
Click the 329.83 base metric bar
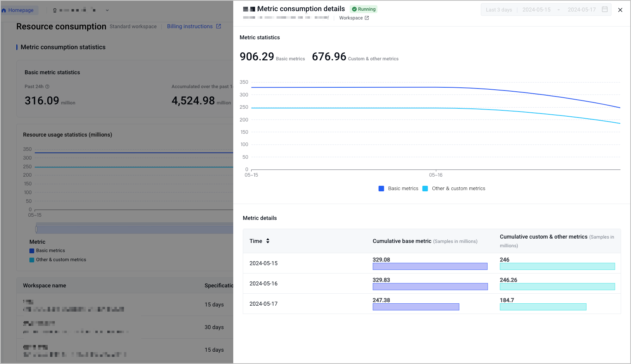430,287
